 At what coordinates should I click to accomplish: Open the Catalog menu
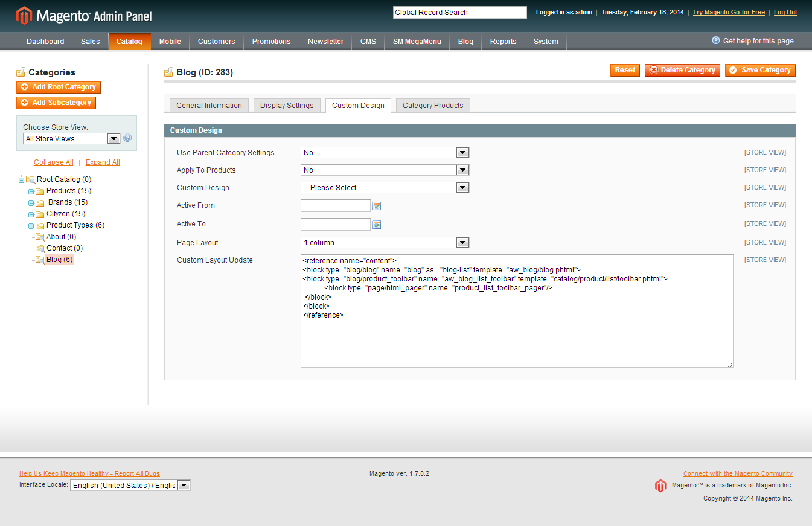pos(129,42)
